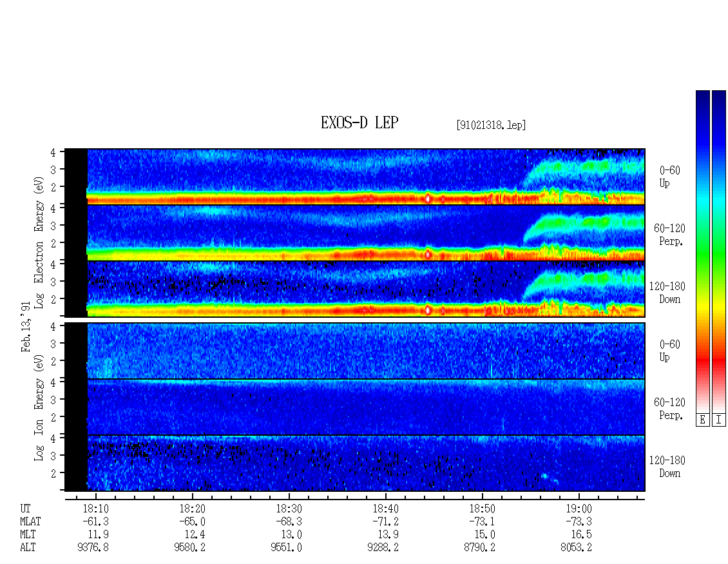Click the MLAT value -68.3
728x564 pixels.
click(x=289, y=521)
